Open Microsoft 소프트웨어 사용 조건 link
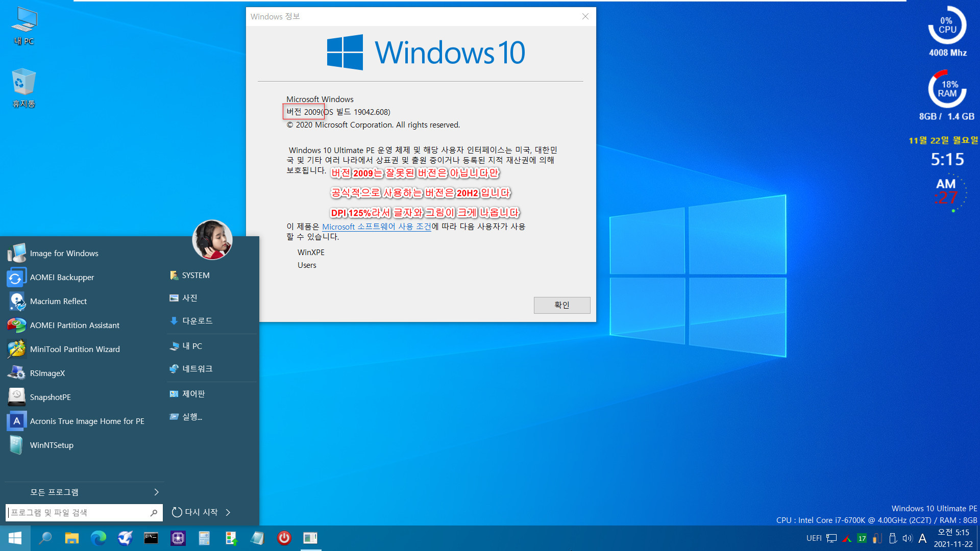Screen dimensions: 980x551 377,227
